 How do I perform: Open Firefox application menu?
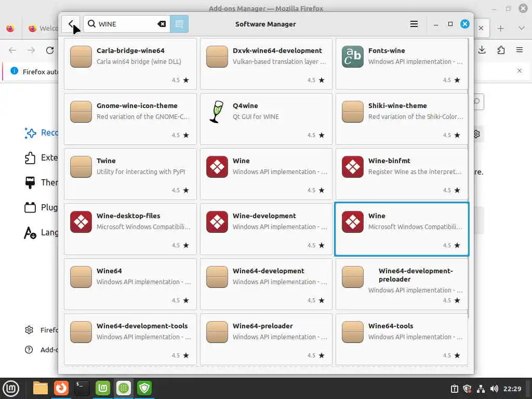[x=520, y=50]
